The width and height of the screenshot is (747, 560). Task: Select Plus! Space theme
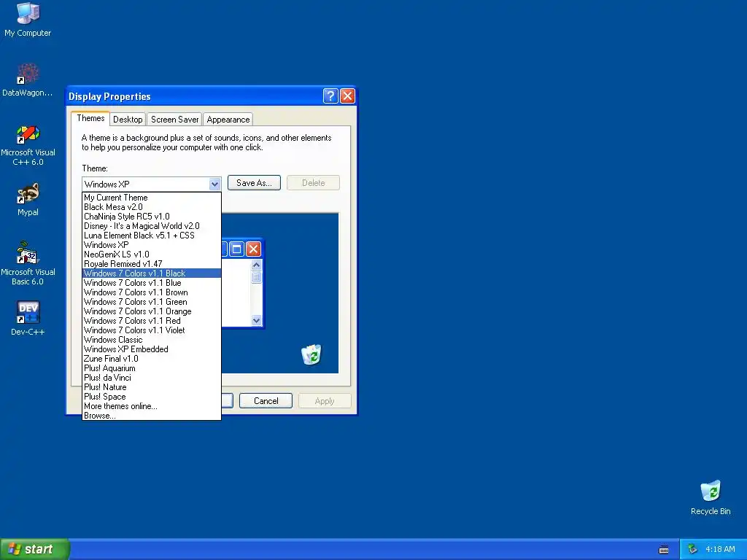152,397
